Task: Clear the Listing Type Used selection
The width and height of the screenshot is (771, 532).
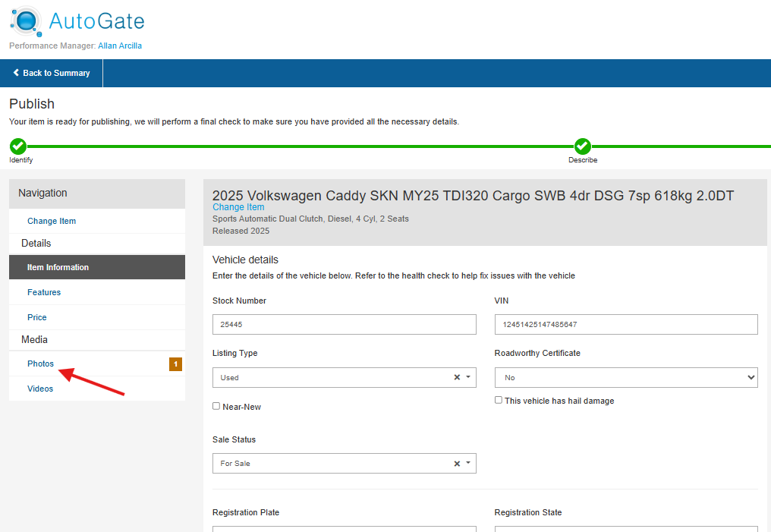Action: 457,377
